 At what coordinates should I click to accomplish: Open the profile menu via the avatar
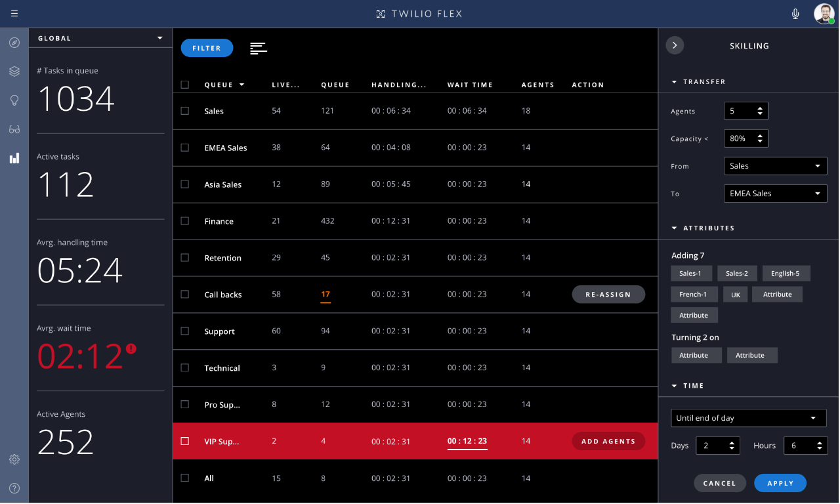pos(824,13)
